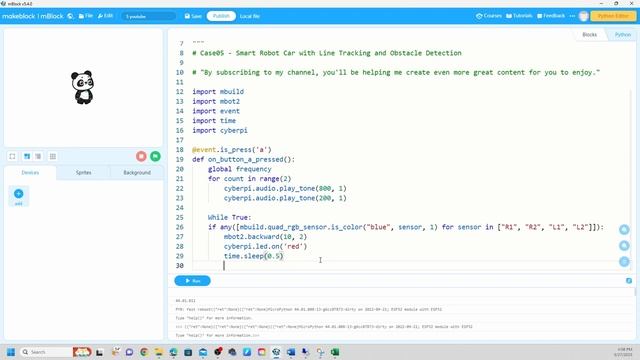Select the small stage layout icon
This screenshot has height=360, width=640.
pos(38,156)
